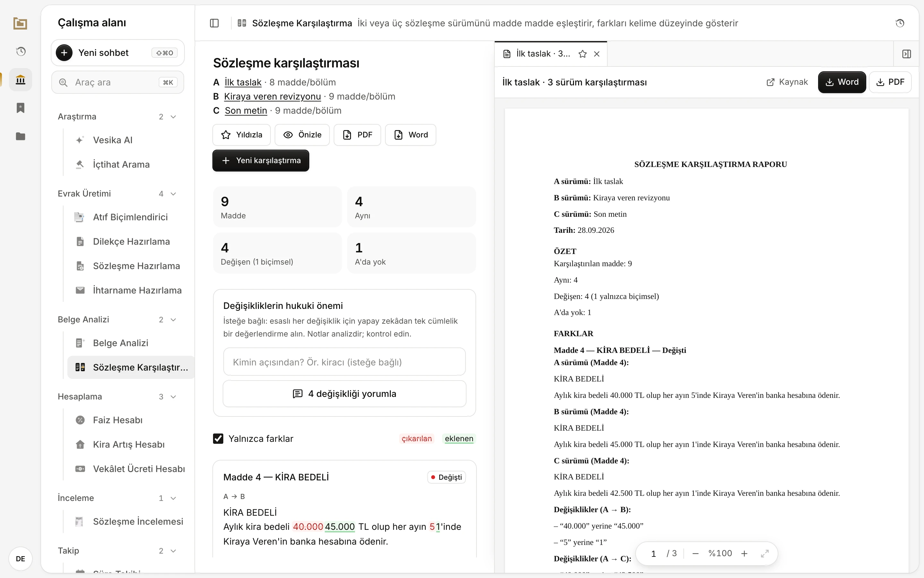The height and width of the screenshot is (578, 924).
Task: Export comparison as PDF in the result toolbar
Action: [357, 135]
